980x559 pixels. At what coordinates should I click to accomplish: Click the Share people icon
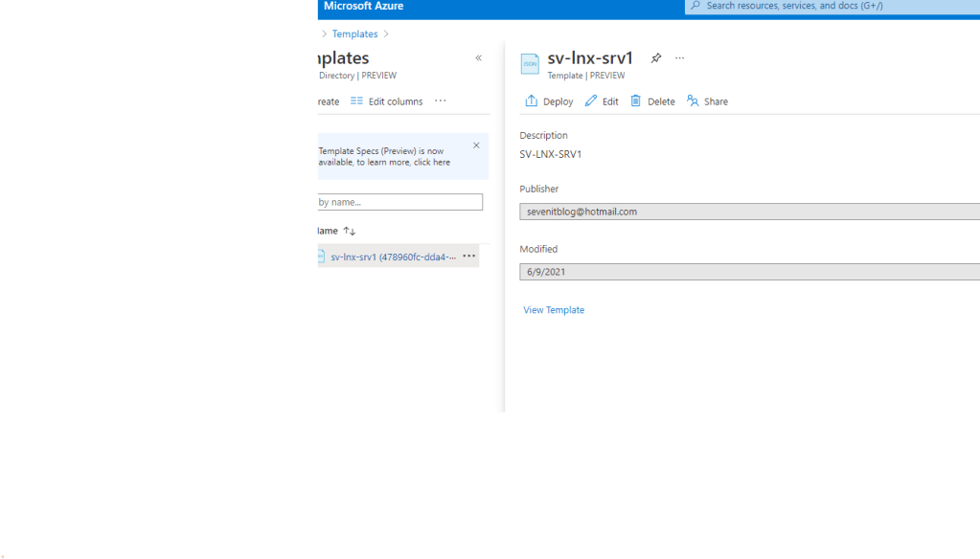693,101
